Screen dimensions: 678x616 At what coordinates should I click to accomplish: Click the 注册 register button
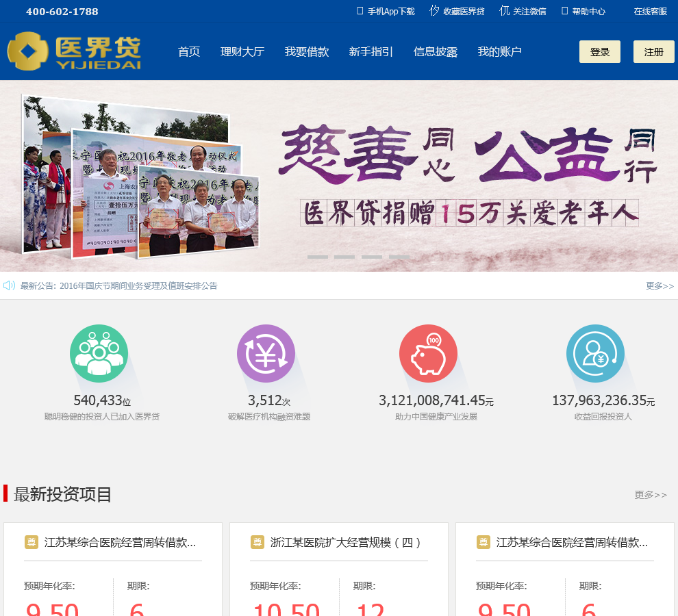[654, 52]
